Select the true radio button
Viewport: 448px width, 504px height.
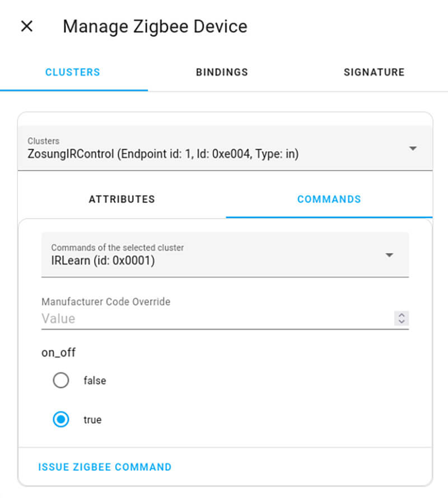(x=60, y=420)
